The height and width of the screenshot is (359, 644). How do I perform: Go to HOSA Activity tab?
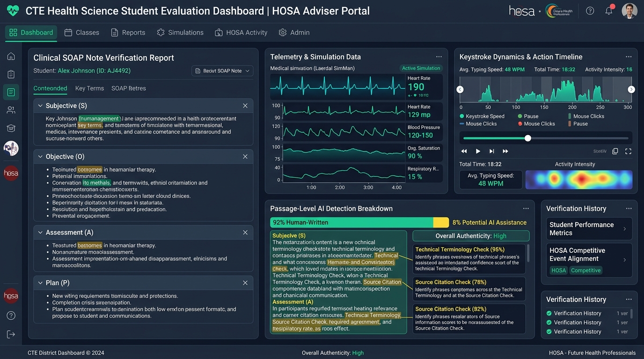click(x=241, y=33)
